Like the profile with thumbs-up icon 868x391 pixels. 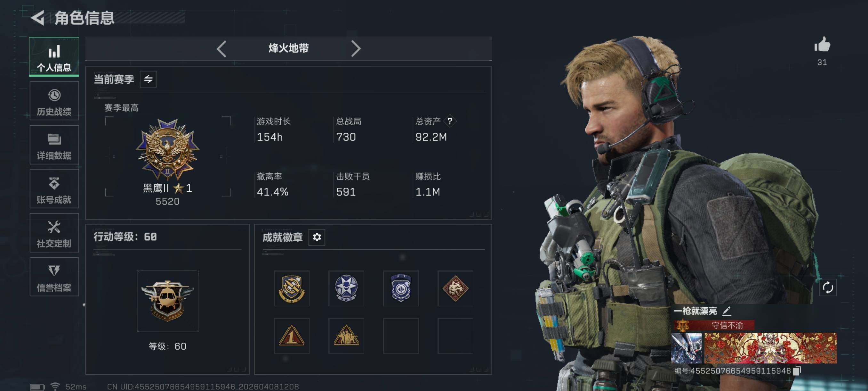pos(822,45)
